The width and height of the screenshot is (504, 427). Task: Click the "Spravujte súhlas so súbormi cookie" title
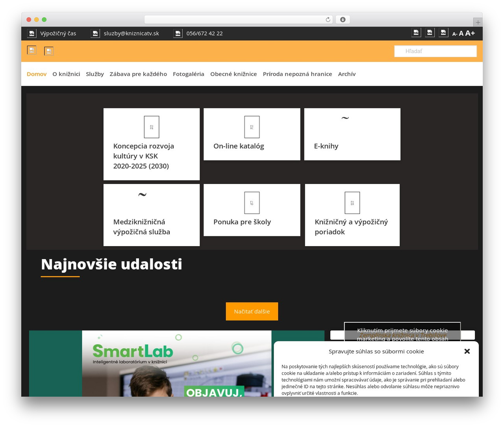coord(376,351)
